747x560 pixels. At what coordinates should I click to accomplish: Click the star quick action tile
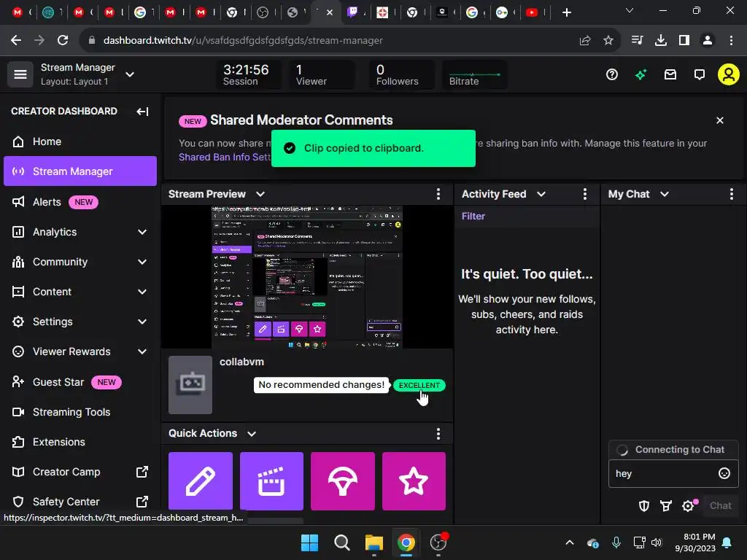pyautogui.click(x=414, y=481)
